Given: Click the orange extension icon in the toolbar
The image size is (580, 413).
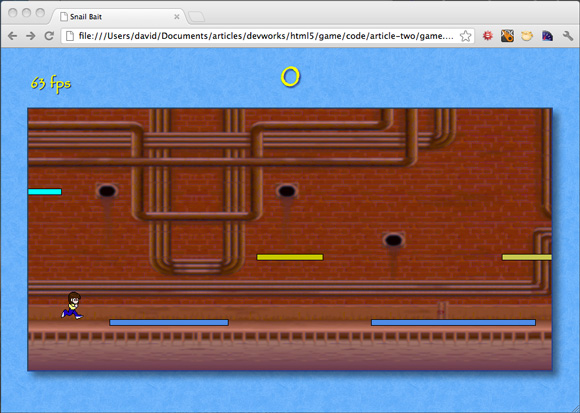Looking at the screenshot, I should click(x=507, y=36).
